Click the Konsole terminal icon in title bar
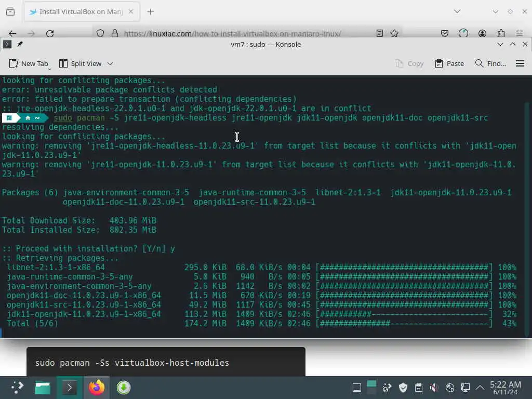 7,45
